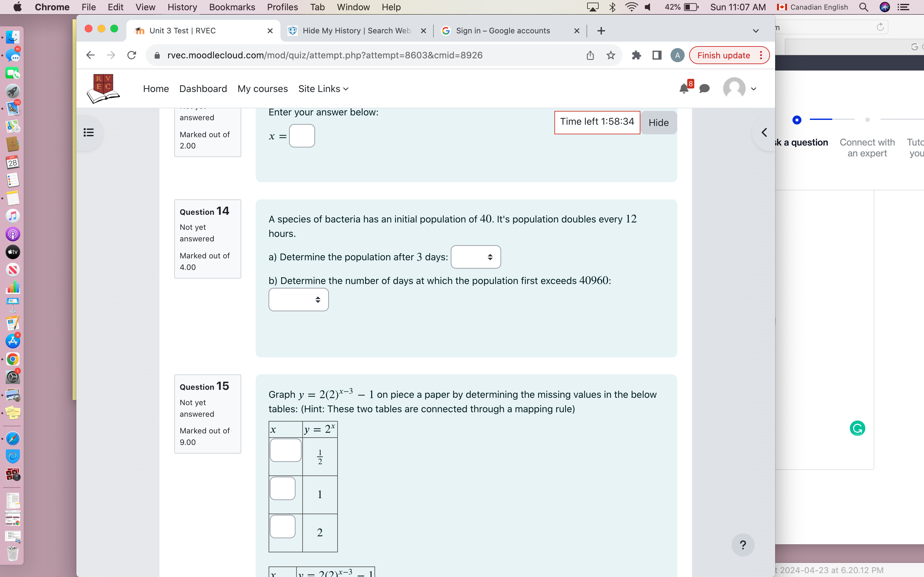Click the x = answer input field
This screenshot has height=577, width=924.
click(x=302, y=136)
